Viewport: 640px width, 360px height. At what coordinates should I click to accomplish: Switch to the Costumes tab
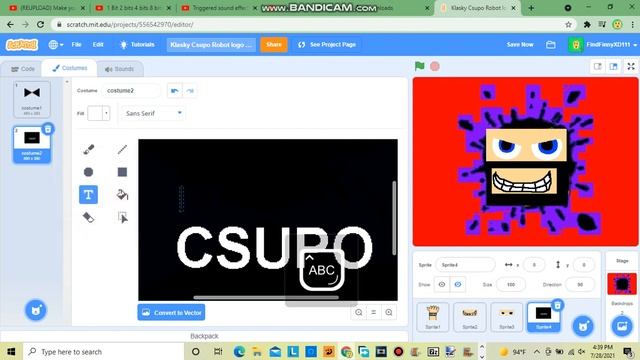(x=69, y=68)
